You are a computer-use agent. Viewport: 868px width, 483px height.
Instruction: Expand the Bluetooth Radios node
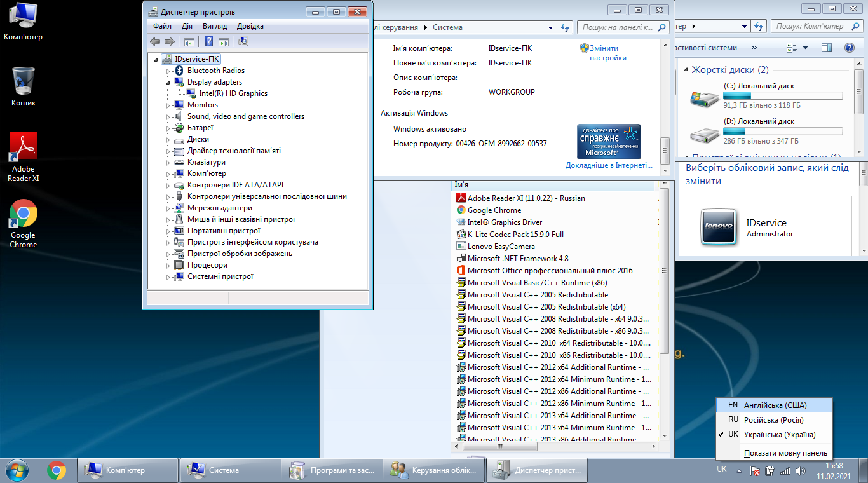(x=168, y=71)
